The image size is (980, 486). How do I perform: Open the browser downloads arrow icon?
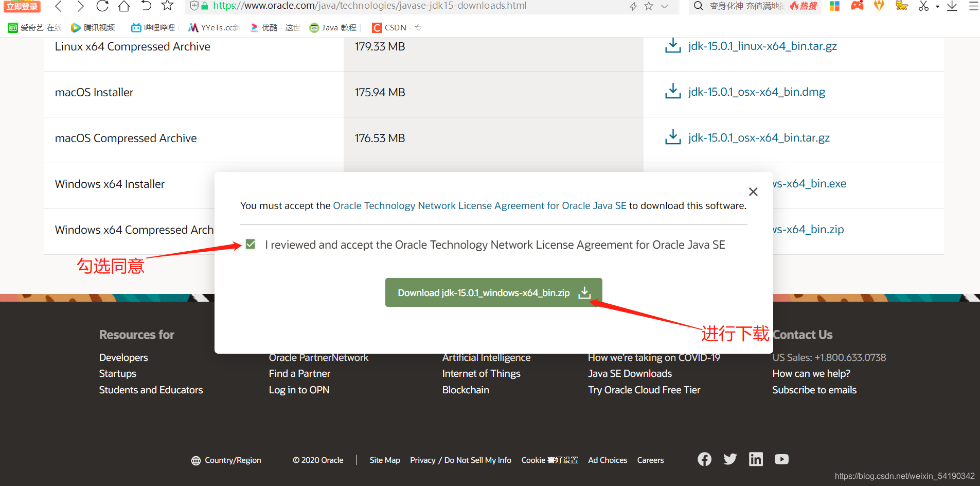[x=952, y=6]
